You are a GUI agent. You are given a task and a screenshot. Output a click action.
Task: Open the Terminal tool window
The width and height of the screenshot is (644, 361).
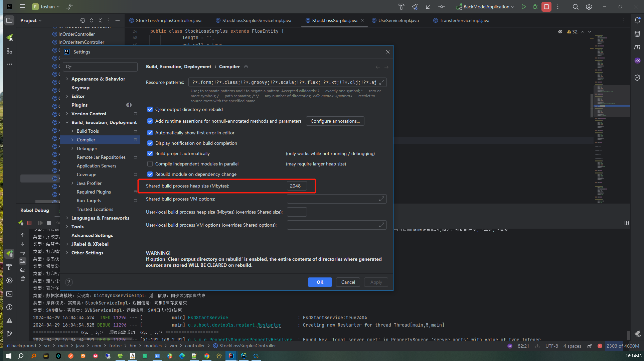(9, 294)
